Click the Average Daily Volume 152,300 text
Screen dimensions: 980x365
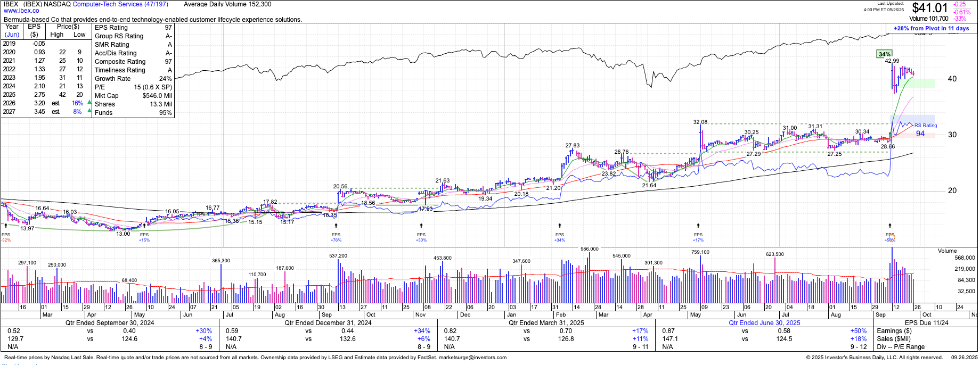coord(227,4)
